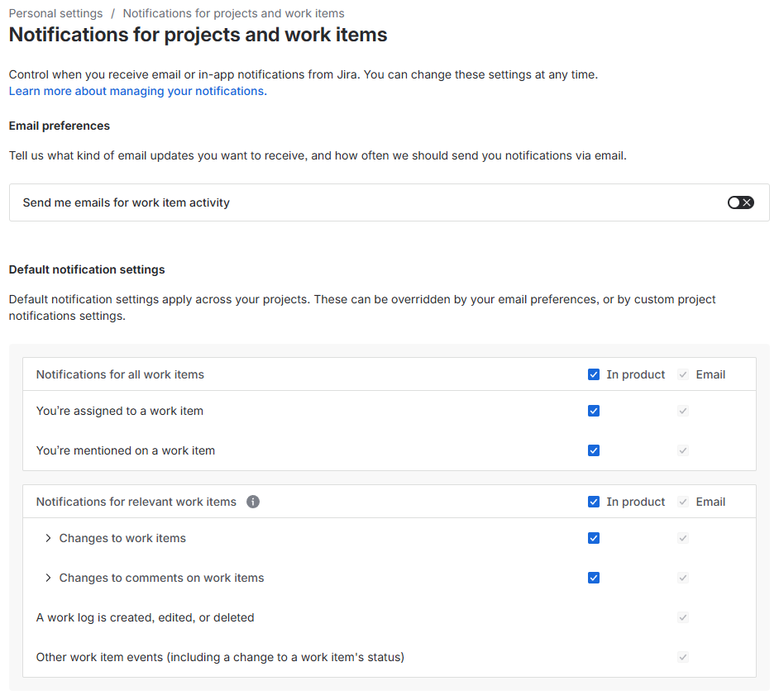Open Learn more about managing notifications link

click(x=136, y=91)
